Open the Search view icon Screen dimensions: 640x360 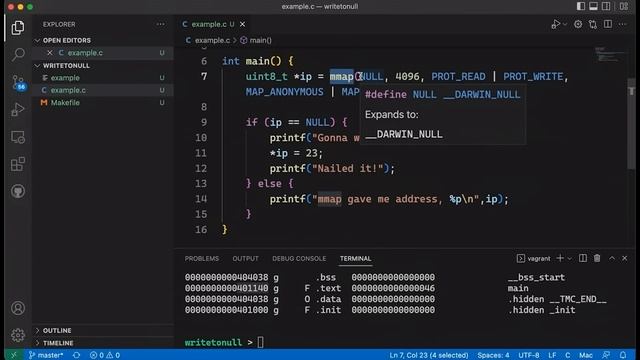coord(18,55)
